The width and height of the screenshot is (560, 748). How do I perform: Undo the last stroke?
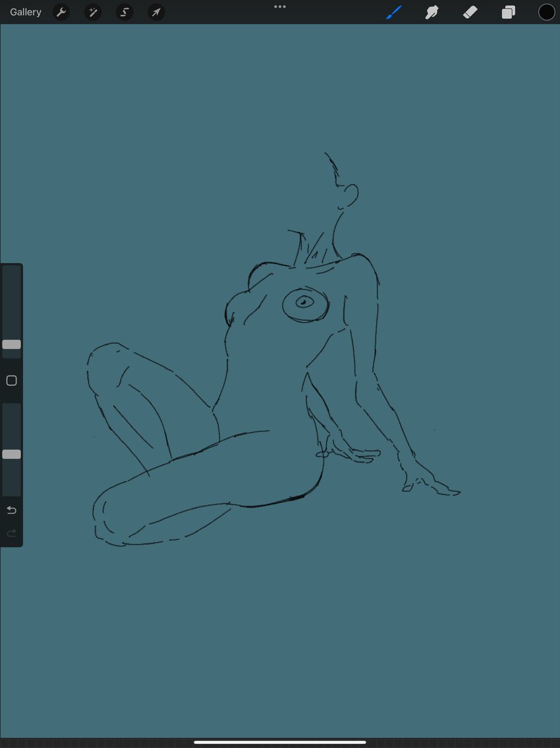[x=11, y=511]
